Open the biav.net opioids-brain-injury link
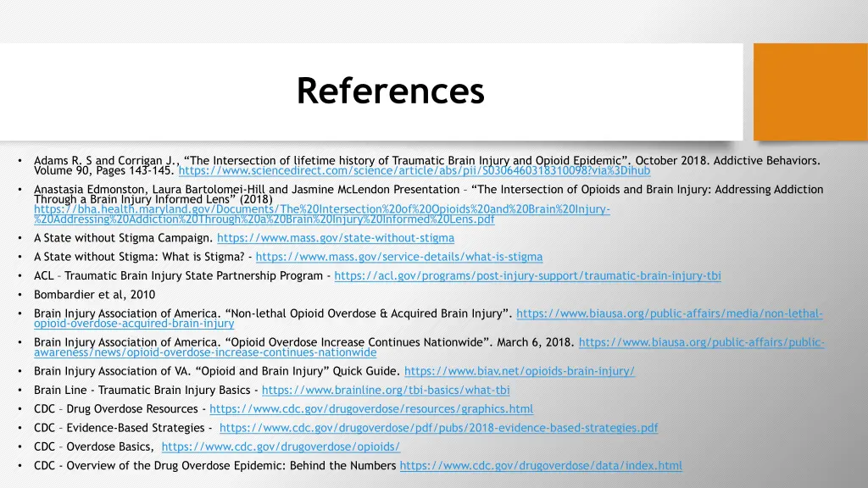 (520, 371)
